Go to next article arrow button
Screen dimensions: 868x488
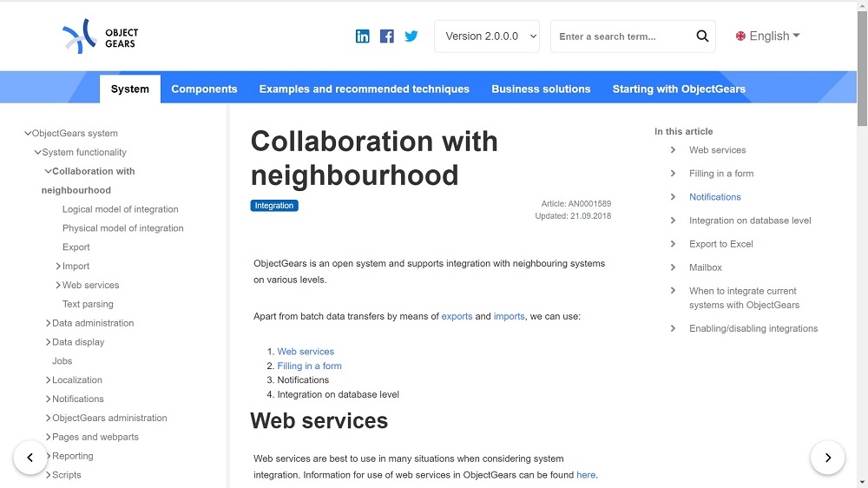(x=827, y=458)
